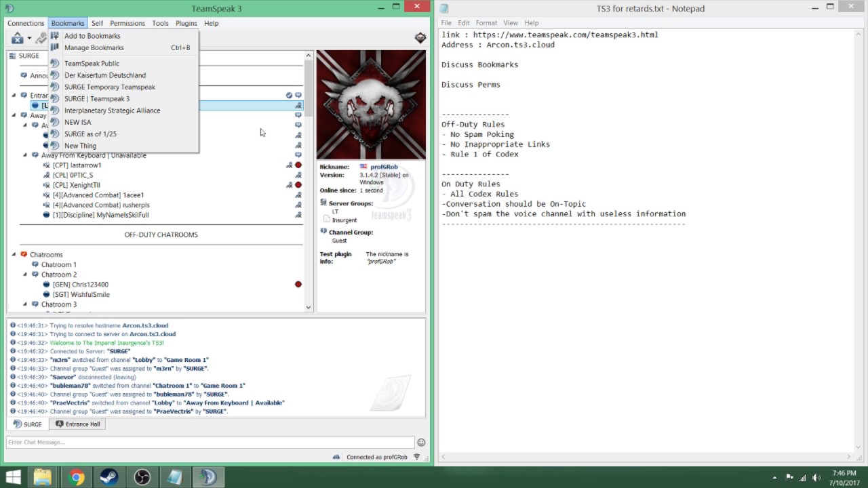868x488 pixels.
Task: Select user [SGT] WishfulSmile
Action: click(81, 295)
